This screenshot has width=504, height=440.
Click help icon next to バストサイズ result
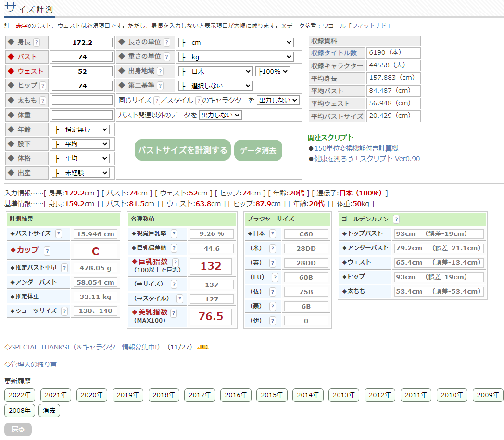[x=59, y=234]
